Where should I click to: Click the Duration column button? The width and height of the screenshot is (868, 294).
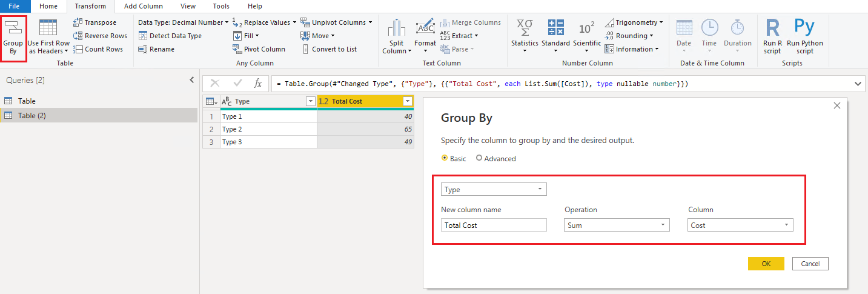[737, 38]
